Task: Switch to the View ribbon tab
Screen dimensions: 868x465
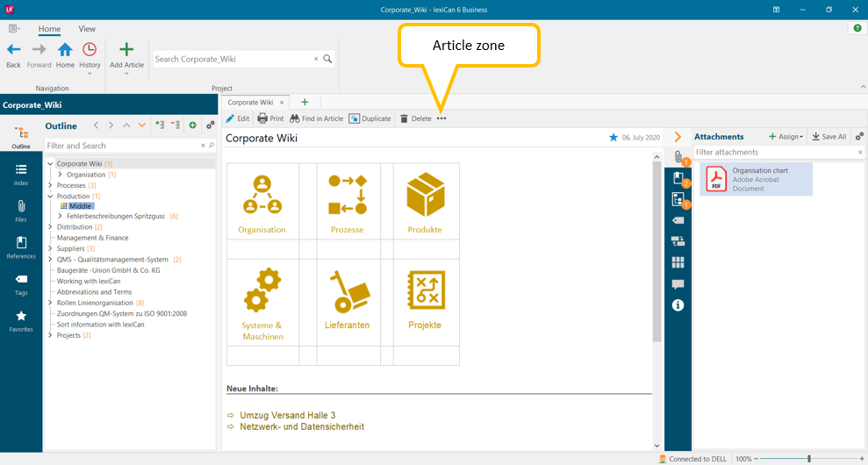Action: [87, 29]
